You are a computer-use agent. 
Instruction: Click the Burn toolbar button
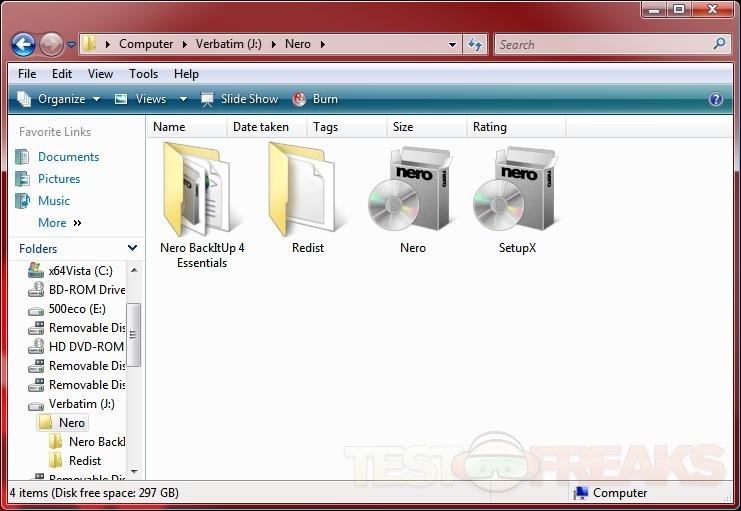tap(315, 99)
